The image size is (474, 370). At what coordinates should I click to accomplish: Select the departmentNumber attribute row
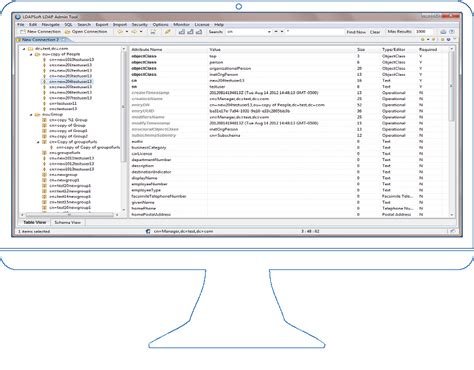point(288,160)
